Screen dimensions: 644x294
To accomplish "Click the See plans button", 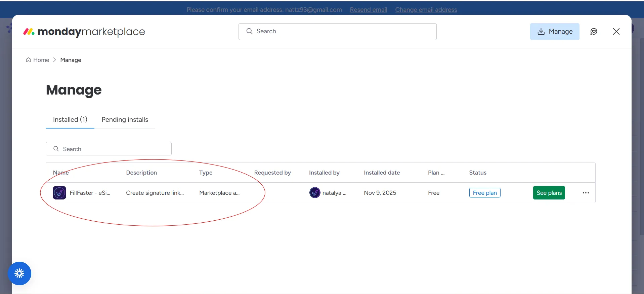I will 549,193.
